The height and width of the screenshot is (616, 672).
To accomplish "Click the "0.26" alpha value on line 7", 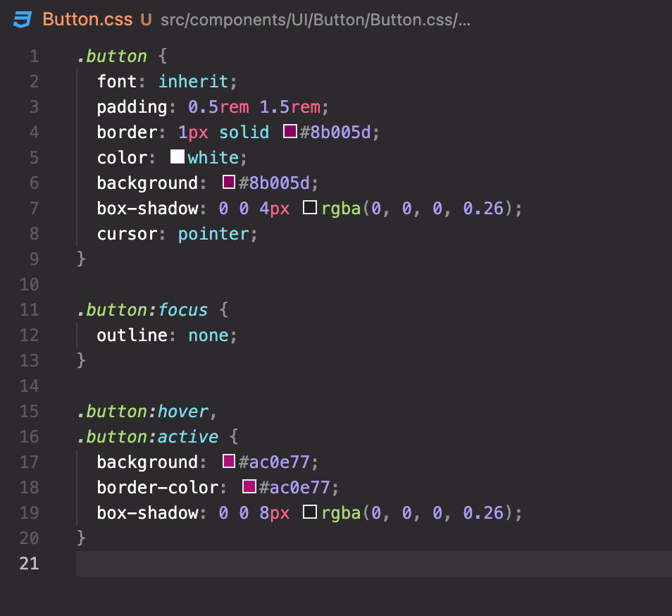I will tap(483, 209).
